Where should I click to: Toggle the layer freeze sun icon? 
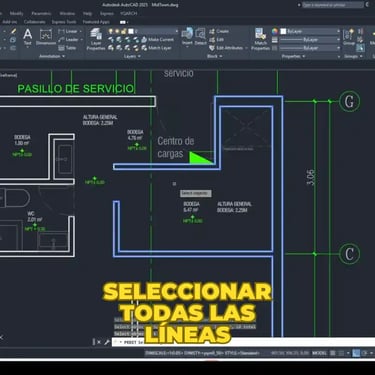tap(117, 31)
